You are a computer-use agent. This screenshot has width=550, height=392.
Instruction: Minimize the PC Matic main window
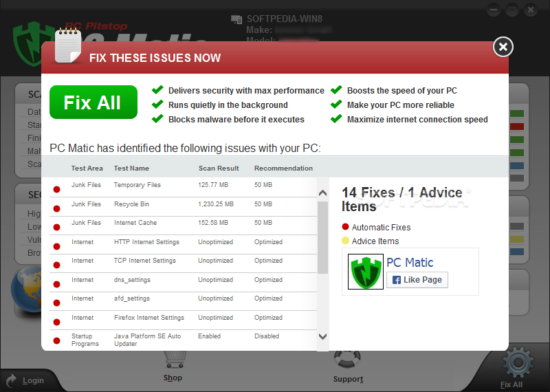(494, 10)
